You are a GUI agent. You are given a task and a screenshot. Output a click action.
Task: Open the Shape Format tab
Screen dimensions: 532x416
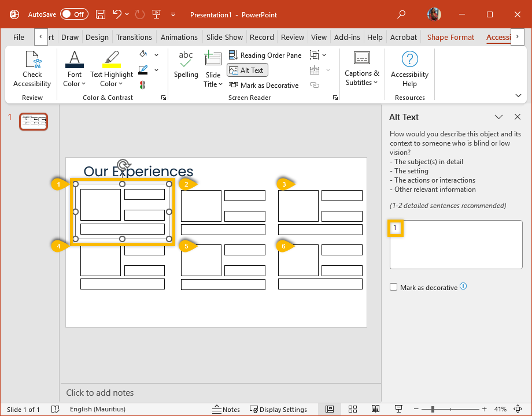(450, 37)
